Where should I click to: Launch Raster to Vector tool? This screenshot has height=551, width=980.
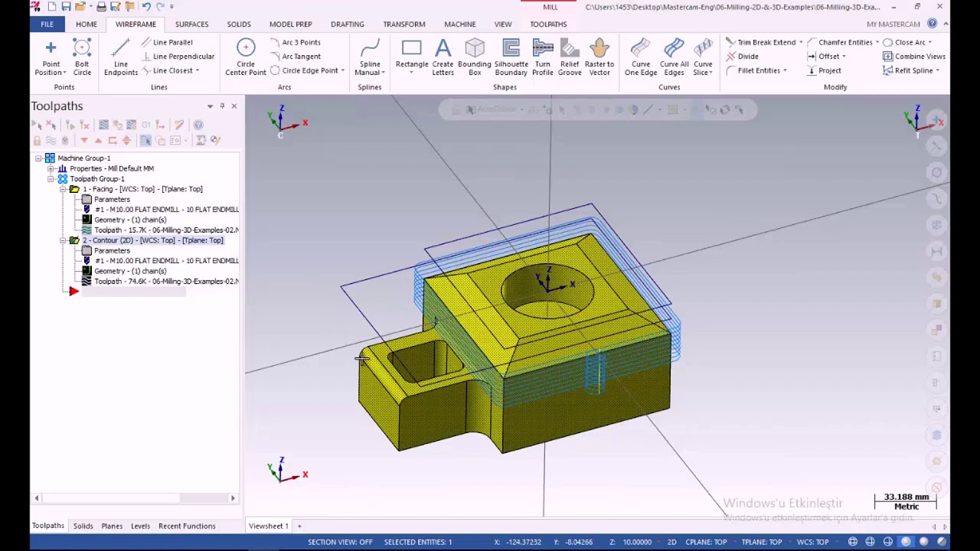click(599, 57)
